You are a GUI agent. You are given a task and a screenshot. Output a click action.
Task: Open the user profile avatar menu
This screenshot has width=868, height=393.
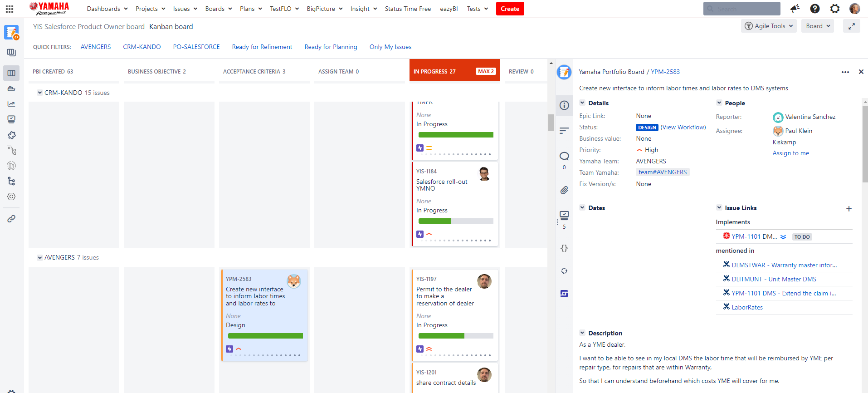tap(855, 9)
